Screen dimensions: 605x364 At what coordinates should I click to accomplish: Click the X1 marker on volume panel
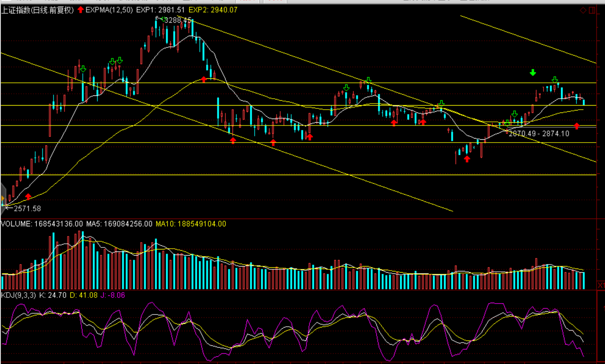tap(601, 286)
